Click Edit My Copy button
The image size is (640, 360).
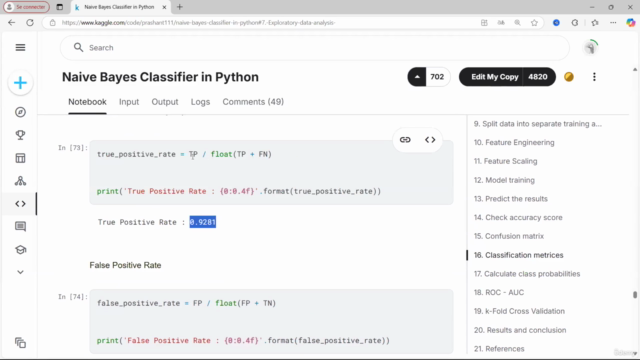coord(495,77)
